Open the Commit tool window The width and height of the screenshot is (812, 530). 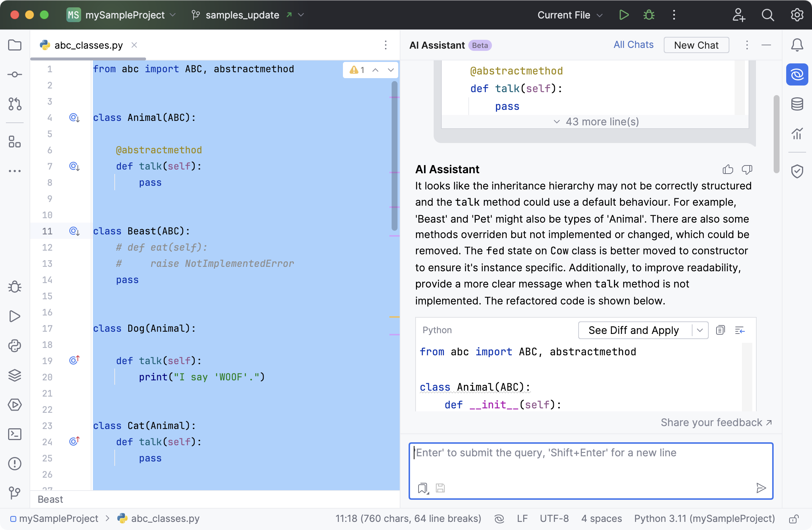pyautogui.click(x=15, y=74)
